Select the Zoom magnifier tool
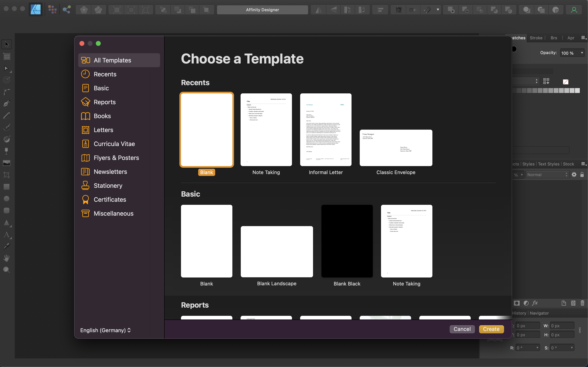The height and width of the screenshot is (367, 588). (x=7, y=270)
